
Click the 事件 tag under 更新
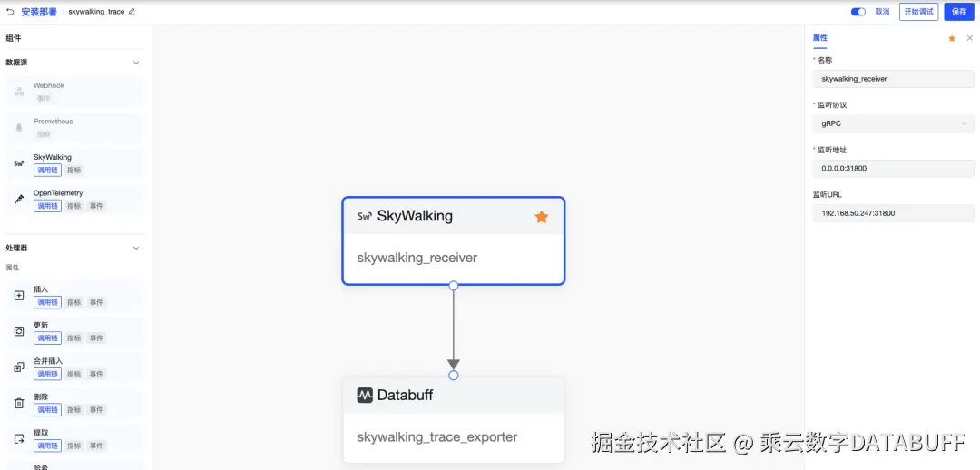pos(95,338)
